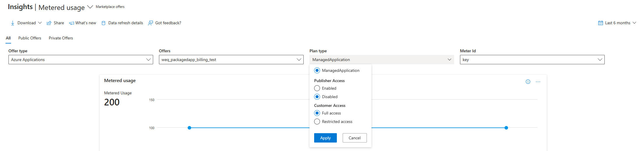This screenshot has width=644, height=151.
Task: Click the info icon on Metered usage card
Action: click(528, 82)
